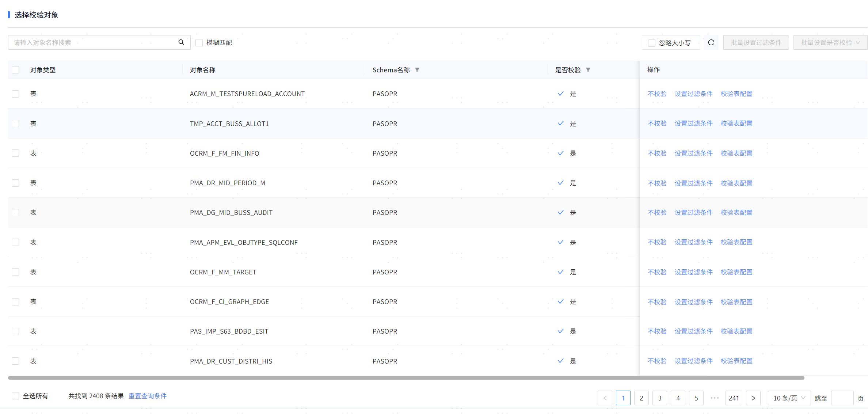Tick the header select-all checkbox

coord(15,70)
